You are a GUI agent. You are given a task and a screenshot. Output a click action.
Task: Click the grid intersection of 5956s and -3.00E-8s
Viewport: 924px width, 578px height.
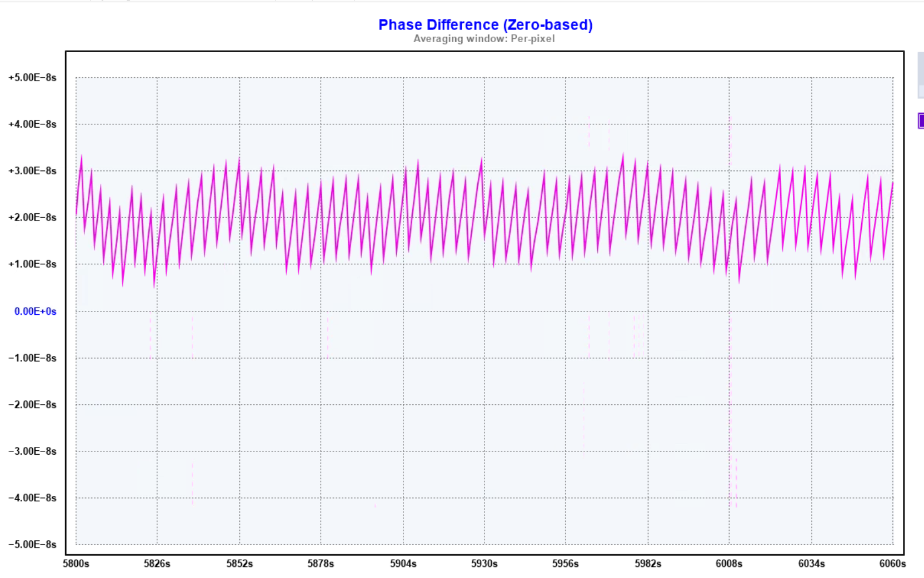[566, 451]
